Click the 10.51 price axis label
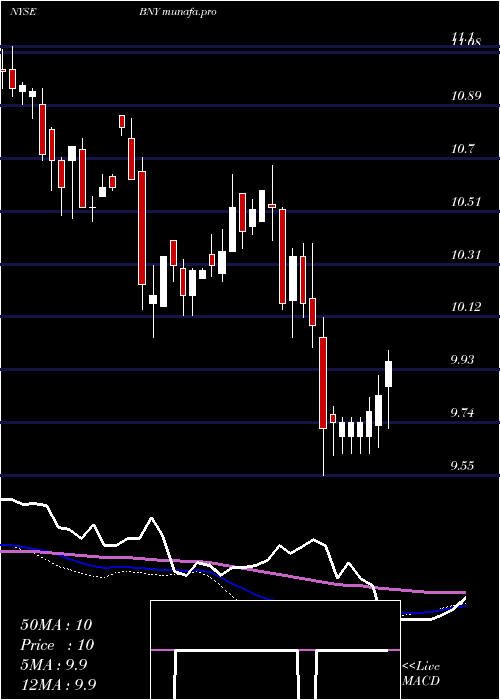This screenshot has width=500, height=700. click(x=466, y=202)
